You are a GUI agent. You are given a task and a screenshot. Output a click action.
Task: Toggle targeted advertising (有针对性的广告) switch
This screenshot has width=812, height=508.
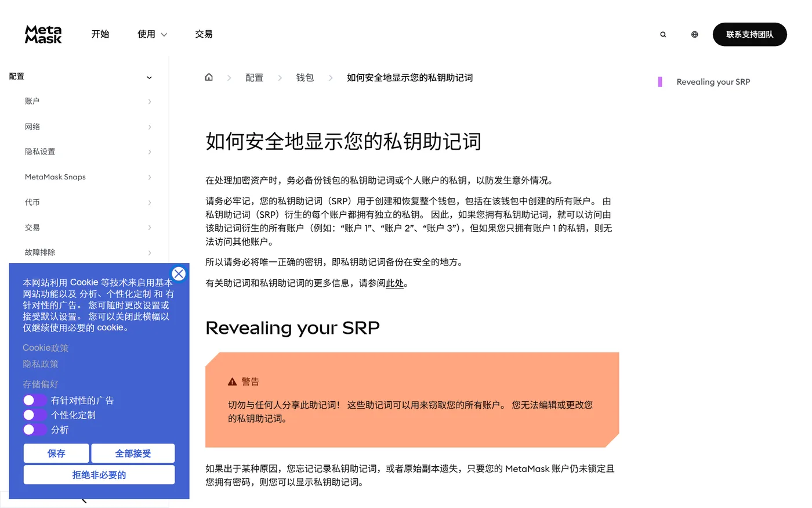click(35, 400)
